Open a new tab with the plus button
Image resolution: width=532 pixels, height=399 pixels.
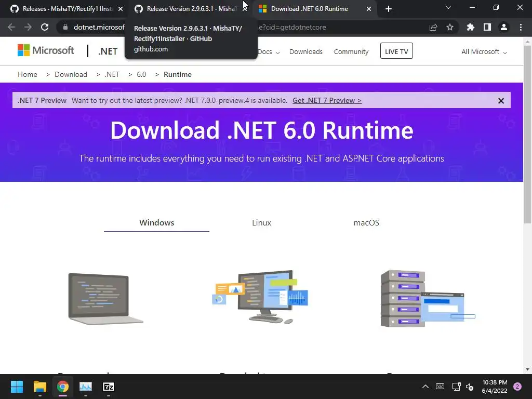(389, 9)
